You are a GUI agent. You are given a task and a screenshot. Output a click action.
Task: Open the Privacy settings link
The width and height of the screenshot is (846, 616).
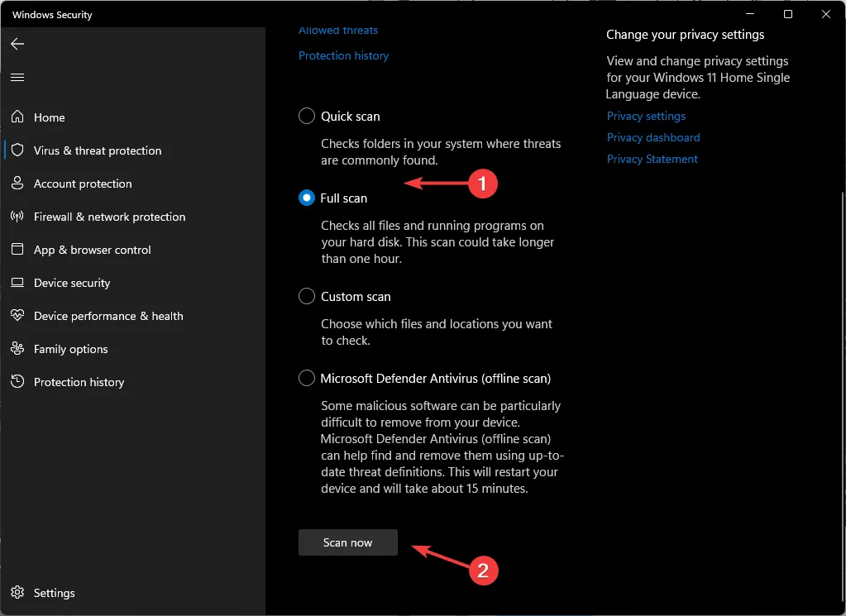646,116
